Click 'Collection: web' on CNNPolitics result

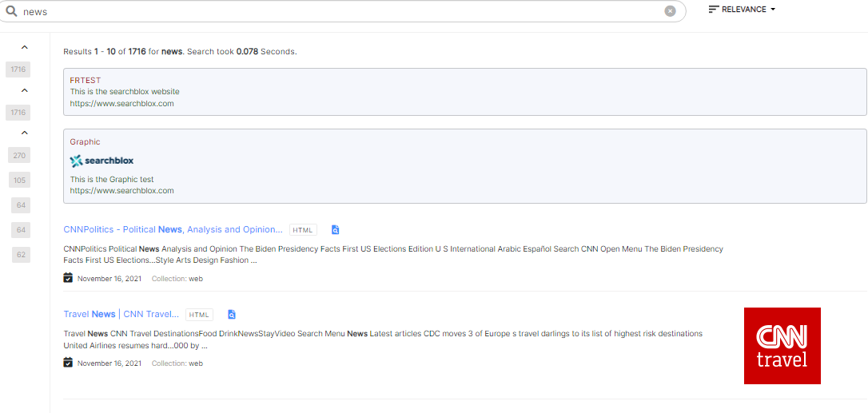177,279
